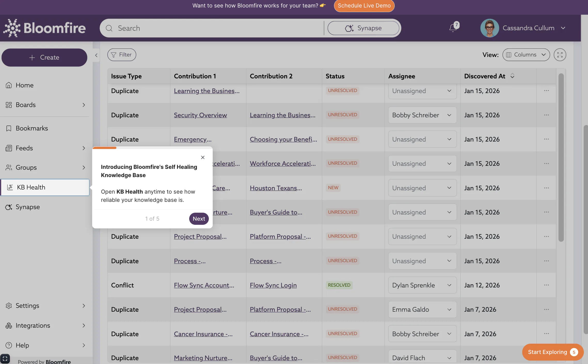Open more options for Flow Sync Login row
Screen dimensions: 588x364
(546, 285)
